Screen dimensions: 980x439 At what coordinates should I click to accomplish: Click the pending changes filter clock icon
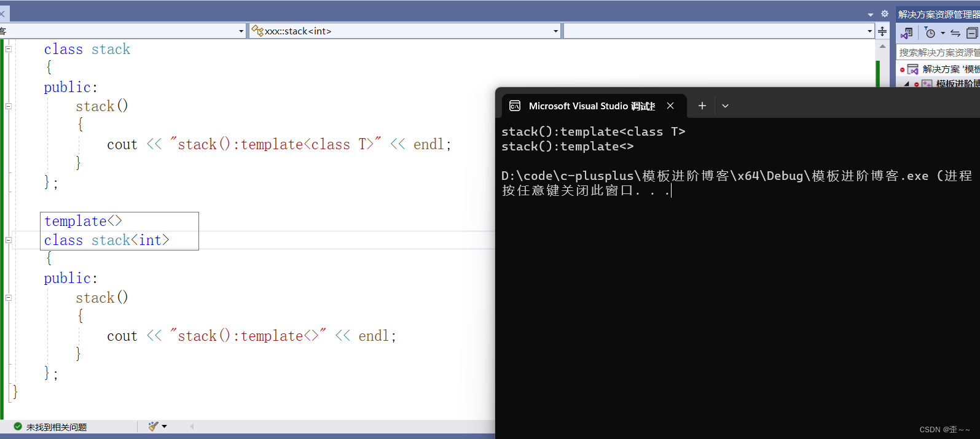pyautogui.click(x=930, y=33)
